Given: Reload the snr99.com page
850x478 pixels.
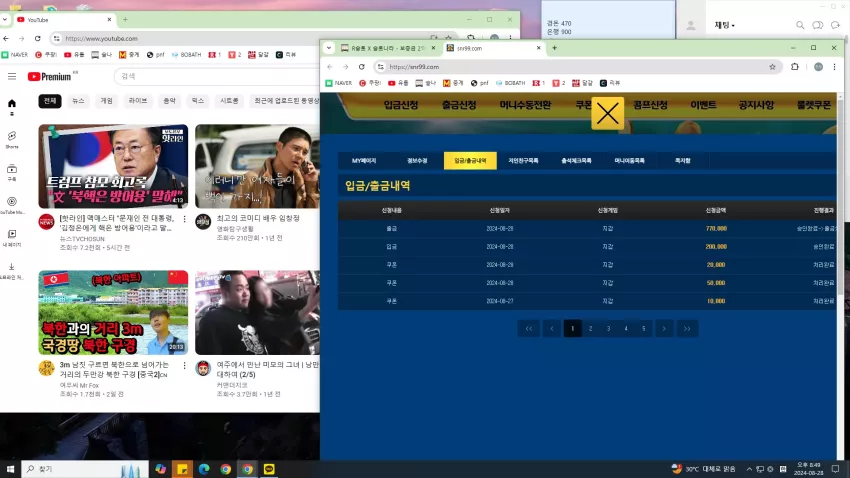Looking at the screenshot, I should tap(362, 67).
